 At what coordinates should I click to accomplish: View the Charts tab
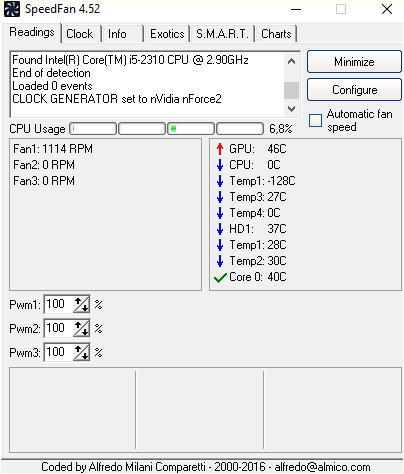276,34
